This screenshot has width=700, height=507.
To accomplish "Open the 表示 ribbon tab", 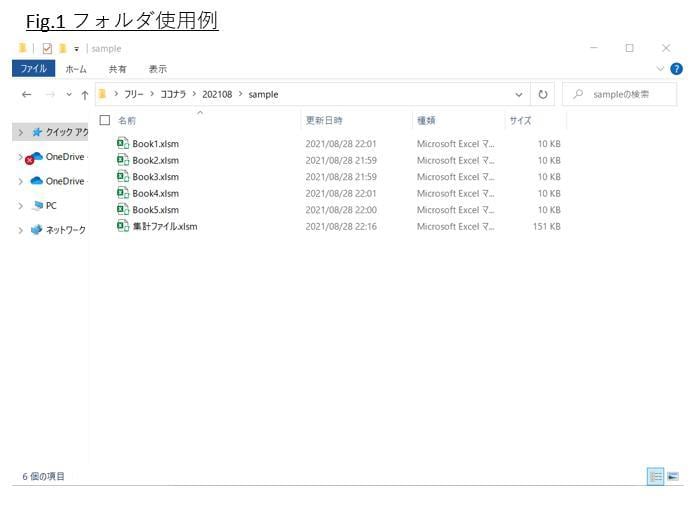I will click(158, 69).
